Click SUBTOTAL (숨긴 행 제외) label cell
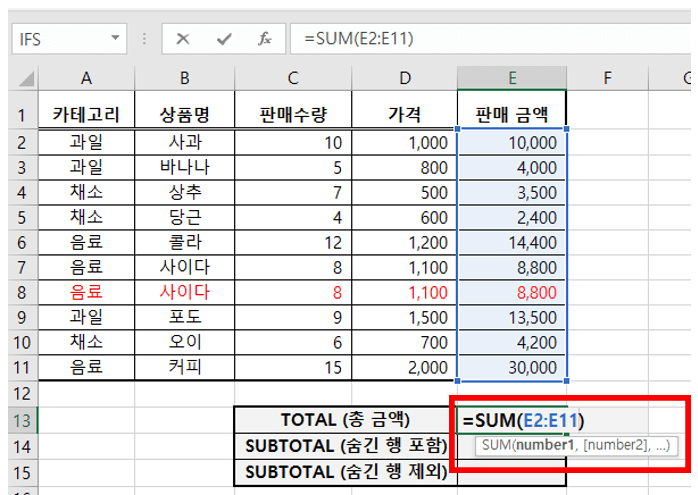Viewport: 698px width, 495px height. pyautogui.click(x=345, y=472)
